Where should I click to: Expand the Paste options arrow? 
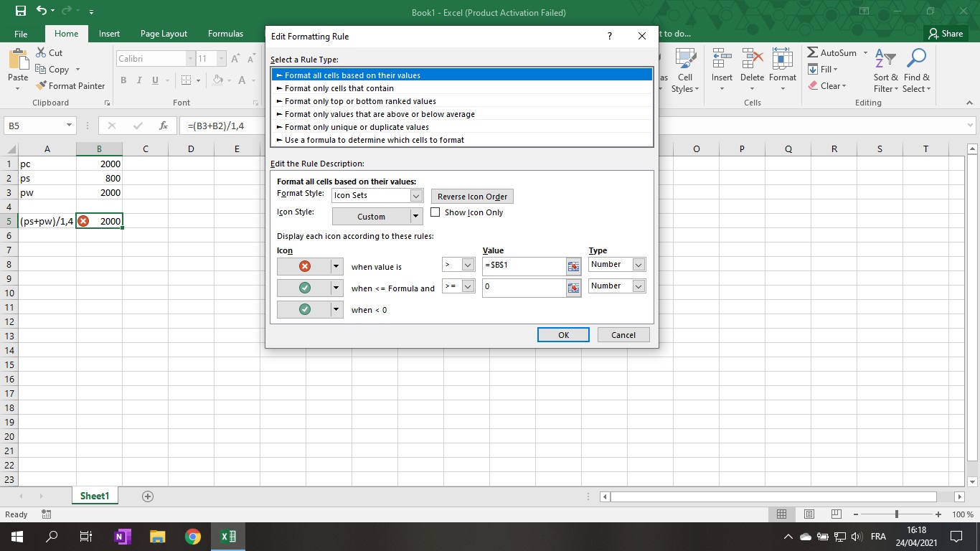(18, 89)
